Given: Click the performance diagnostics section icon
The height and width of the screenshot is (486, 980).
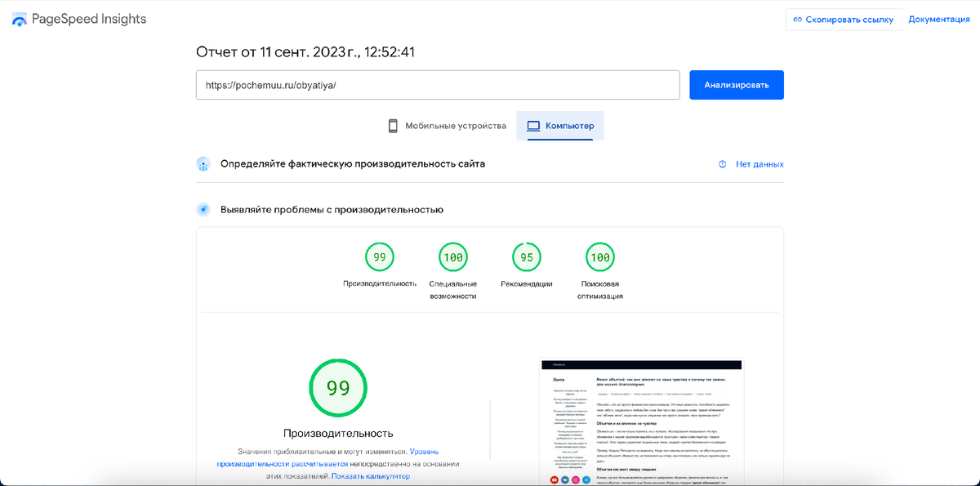Looking at the screenshot, I should [203, 210].
